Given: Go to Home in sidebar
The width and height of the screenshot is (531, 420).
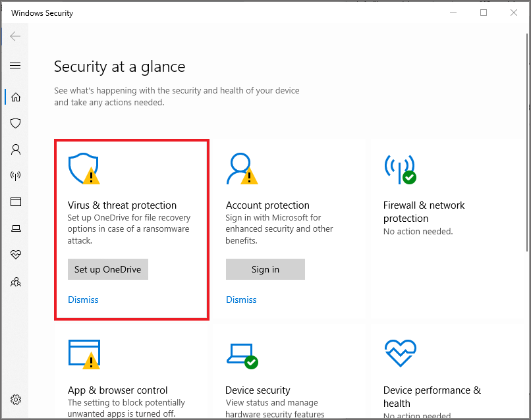Looking at the screenshot, I should (15, 97).
